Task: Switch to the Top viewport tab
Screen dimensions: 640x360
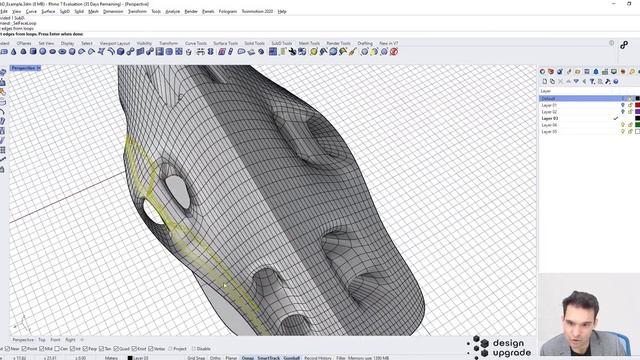Action: (42, 340)
